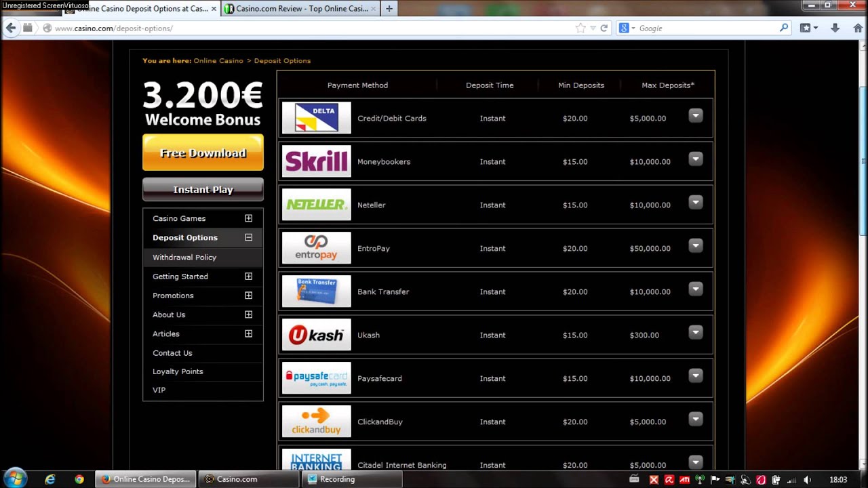Click the network signal bars icon

[x=791, y=480]
